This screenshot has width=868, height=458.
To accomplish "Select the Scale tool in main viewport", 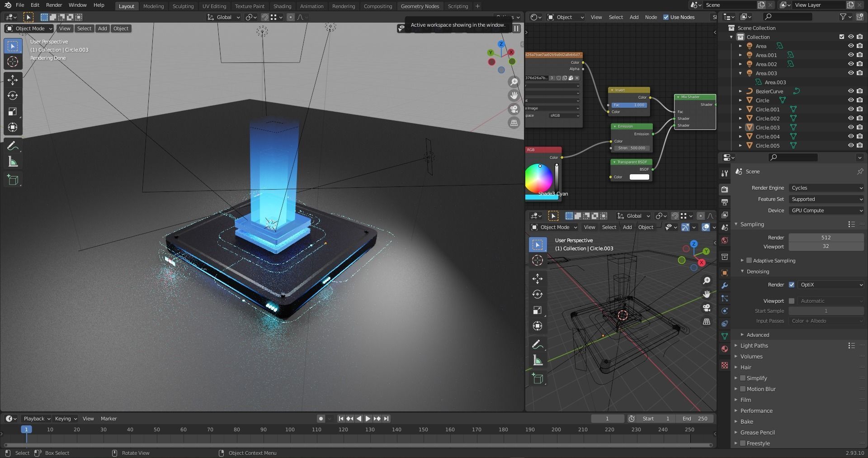I will click(x=13, y=111).
